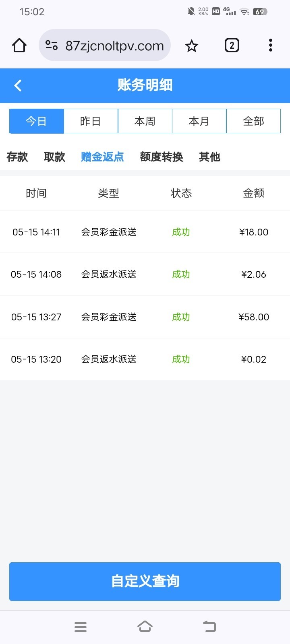Tap the browser home icon
This screenshot has width=290, height=644.
[19, 45]
